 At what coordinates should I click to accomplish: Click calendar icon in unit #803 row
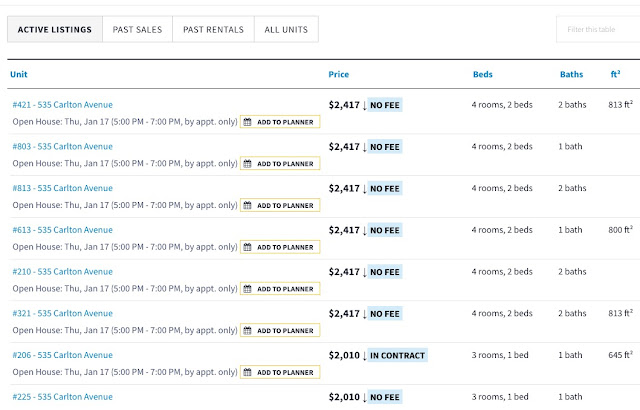pyautogui.click(x=248, y=164)
